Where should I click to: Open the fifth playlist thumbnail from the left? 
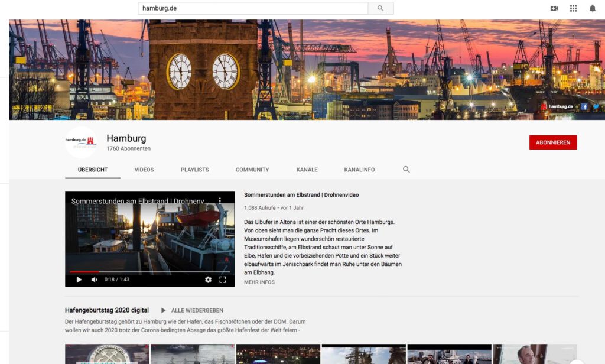(450, 354)
